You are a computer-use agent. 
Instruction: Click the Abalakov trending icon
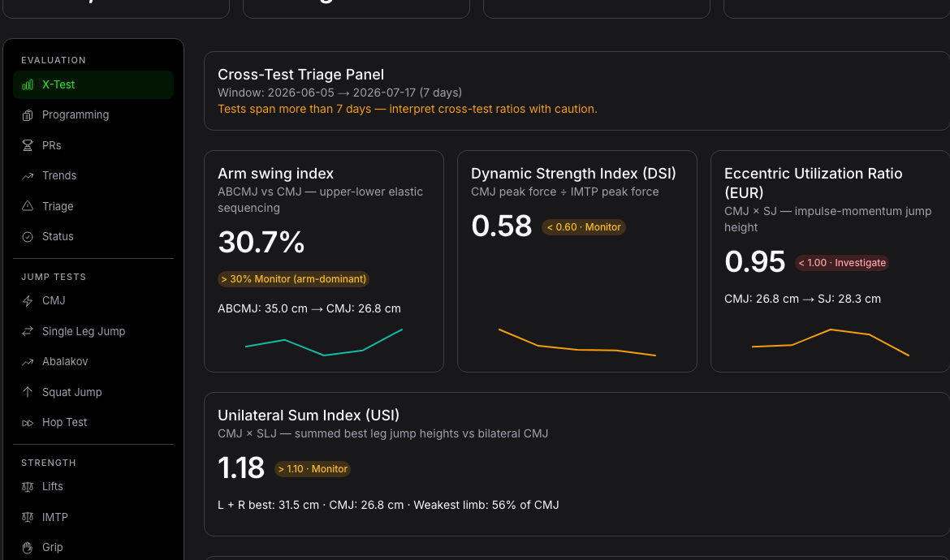28,362
